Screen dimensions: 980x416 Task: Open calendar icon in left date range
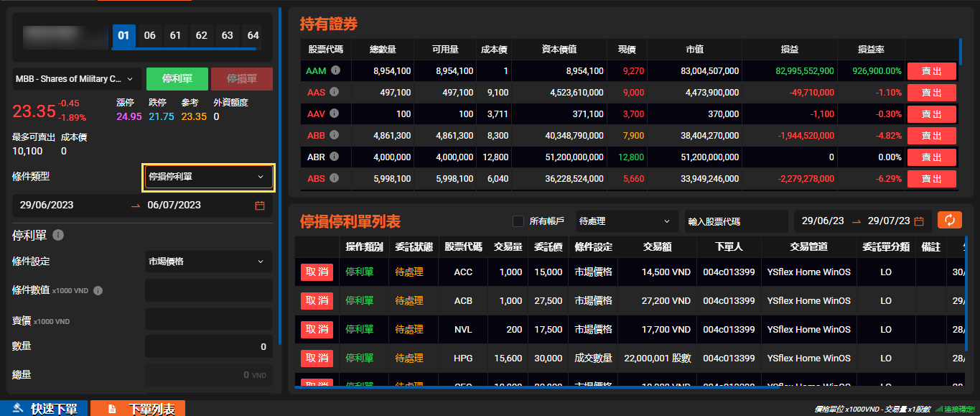pyautogui.click(x=260, y=205)
